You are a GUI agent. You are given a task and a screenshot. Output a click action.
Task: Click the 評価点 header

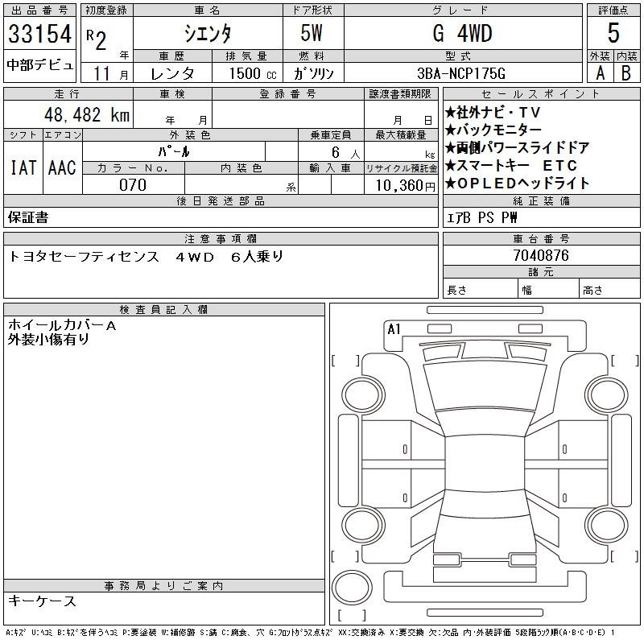pyautogui.click(x=613, y=10)
